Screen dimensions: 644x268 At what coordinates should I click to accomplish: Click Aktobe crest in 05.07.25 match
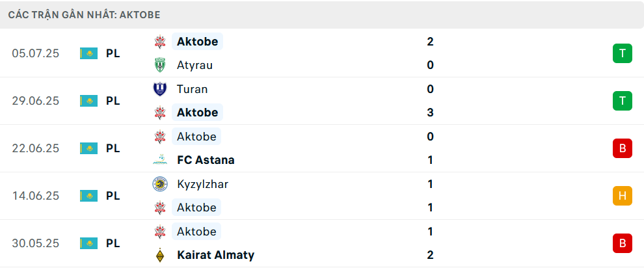160,42
